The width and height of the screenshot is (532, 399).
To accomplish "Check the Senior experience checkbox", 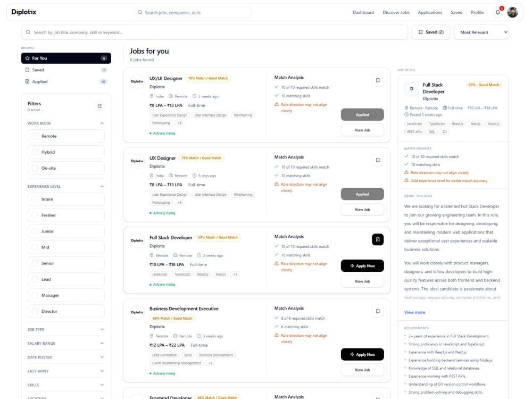I will tap(35, 263).
